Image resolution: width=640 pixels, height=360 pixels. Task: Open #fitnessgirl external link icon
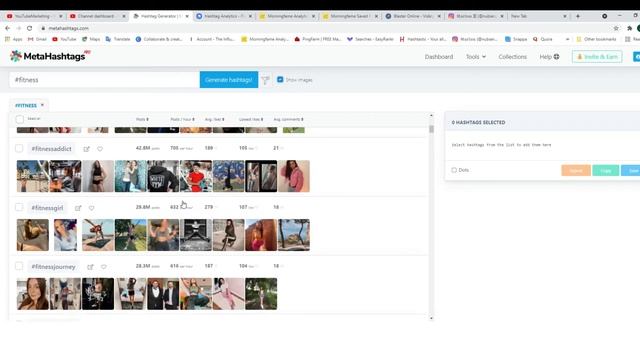(x=78, y=208)
